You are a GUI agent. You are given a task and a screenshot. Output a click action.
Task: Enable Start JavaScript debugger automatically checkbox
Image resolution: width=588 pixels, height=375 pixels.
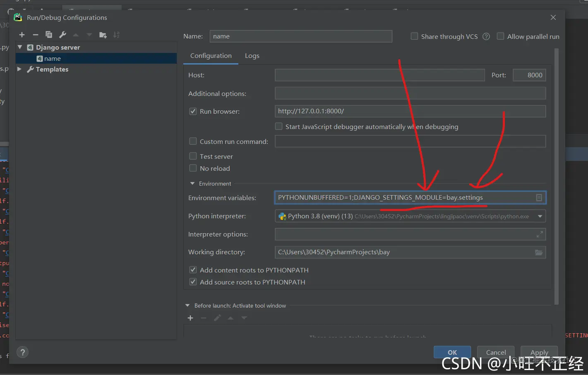point(279,127)
